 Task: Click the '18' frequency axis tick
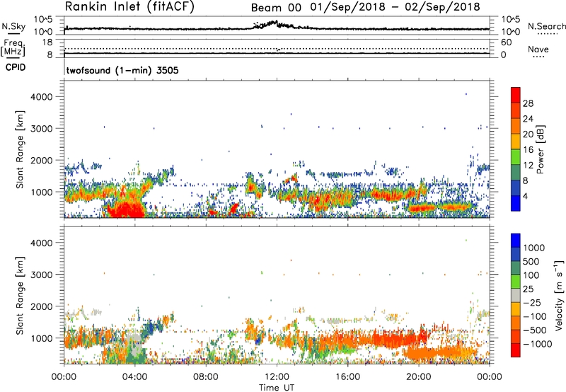click(x=47, y=42)
